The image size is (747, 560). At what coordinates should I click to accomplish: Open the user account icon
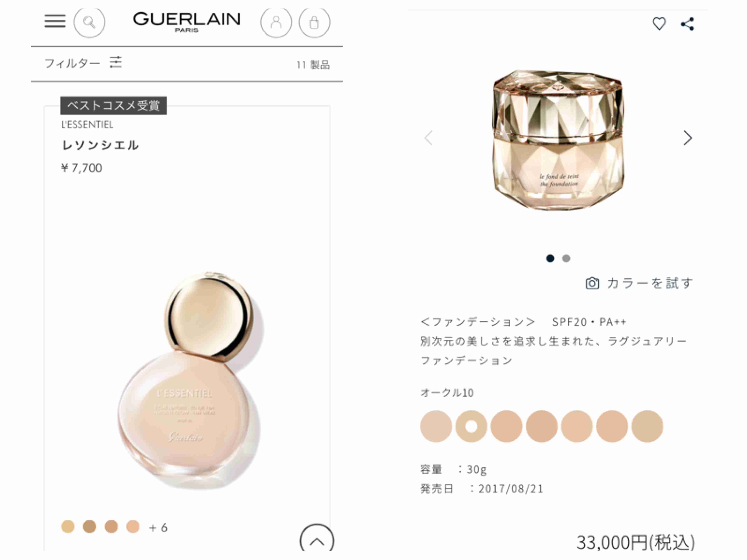click(276, 22)
